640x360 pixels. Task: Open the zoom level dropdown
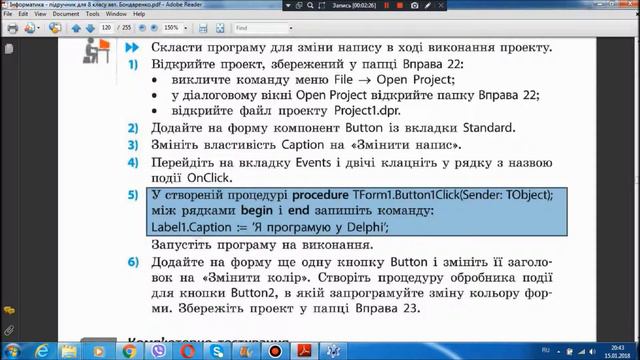click(x=186, y=28)
